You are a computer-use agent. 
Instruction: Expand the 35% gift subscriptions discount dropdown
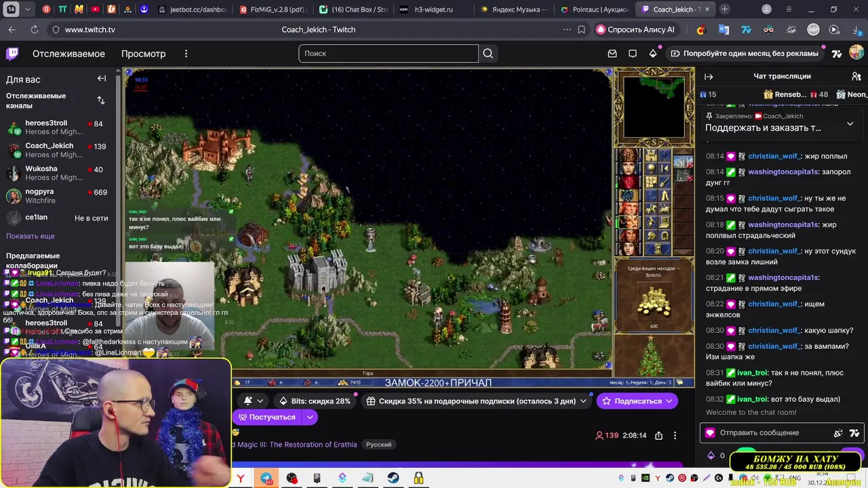click(x=583, y=401)
